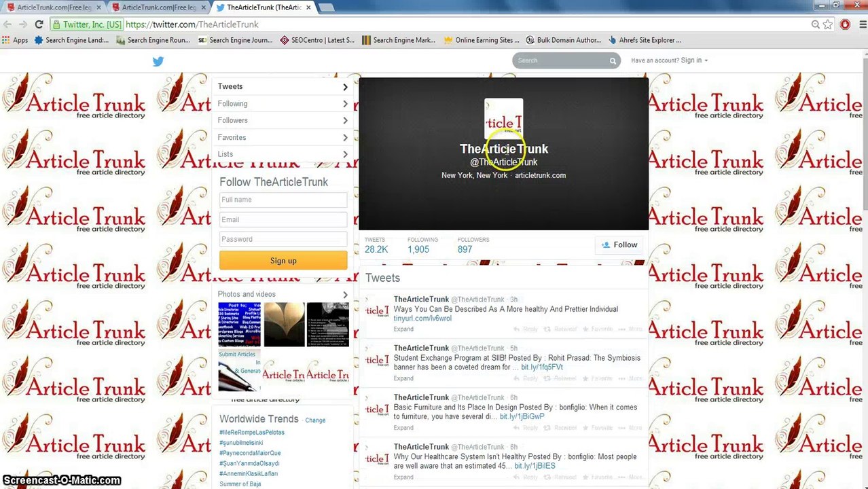Open the bit.ly/1fq5FVt link

[x=542, y=367]
